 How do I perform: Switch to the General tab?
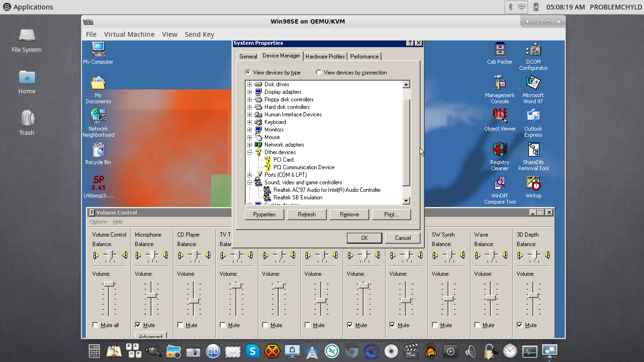248,57
